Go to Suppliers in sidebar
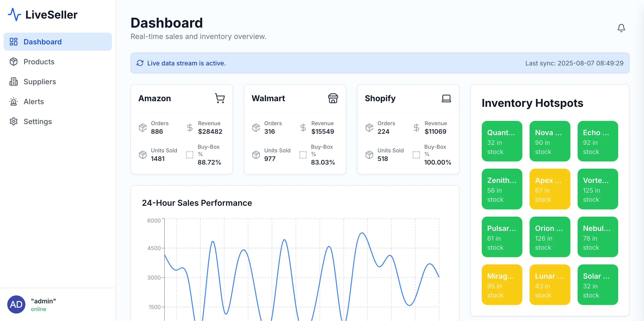Image resolution: width=644 pixels, height=321 pixels. click(x=39, y=82)
